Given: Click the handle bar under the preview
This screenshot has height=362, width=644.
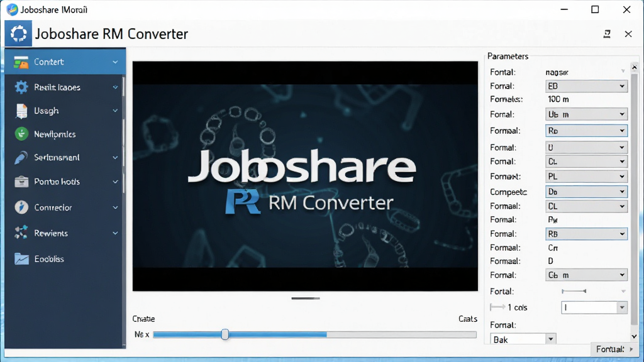Looking at the screenshot, I should (305, 299).
